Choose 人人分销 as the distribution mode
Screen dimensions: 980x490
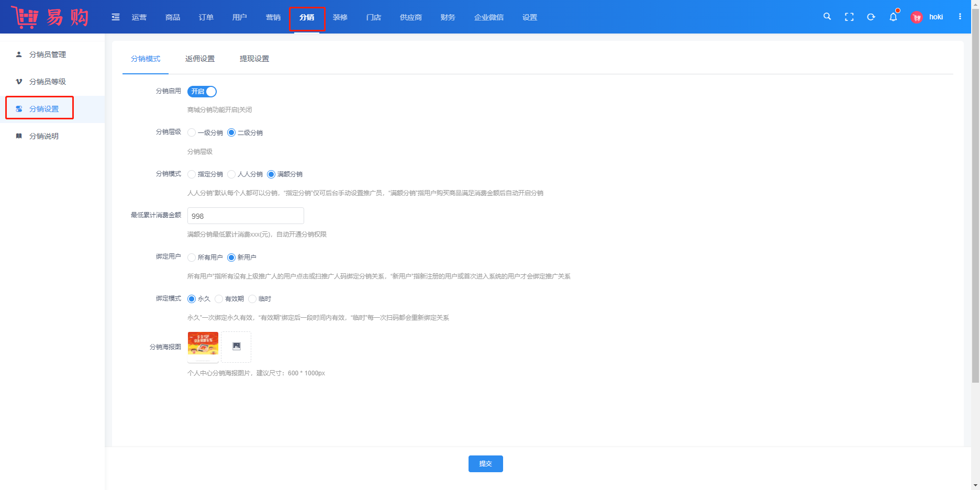coord(232,174)
